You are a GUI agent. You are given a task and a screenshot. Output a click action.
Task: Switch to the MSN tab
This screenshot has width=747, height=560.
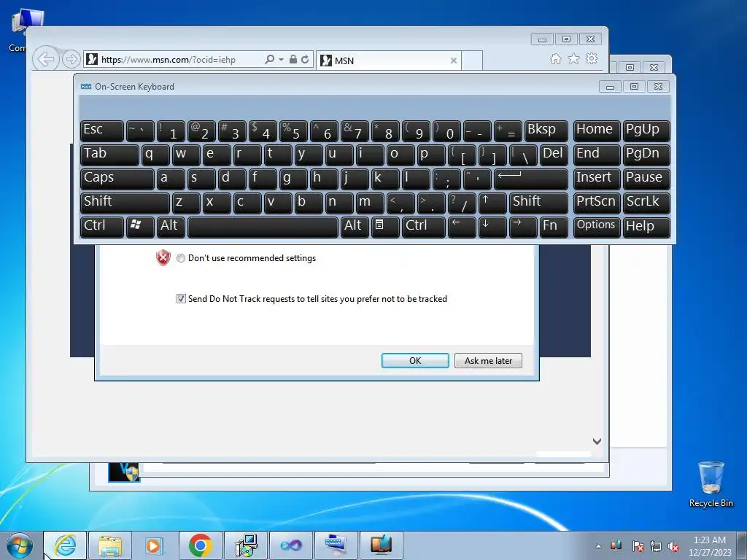click(x=388, y=61)
